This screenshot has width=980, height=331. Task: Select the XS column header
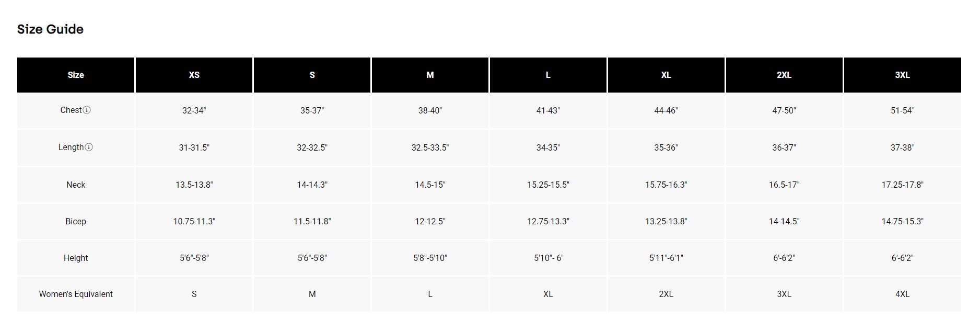click(194, 75)
